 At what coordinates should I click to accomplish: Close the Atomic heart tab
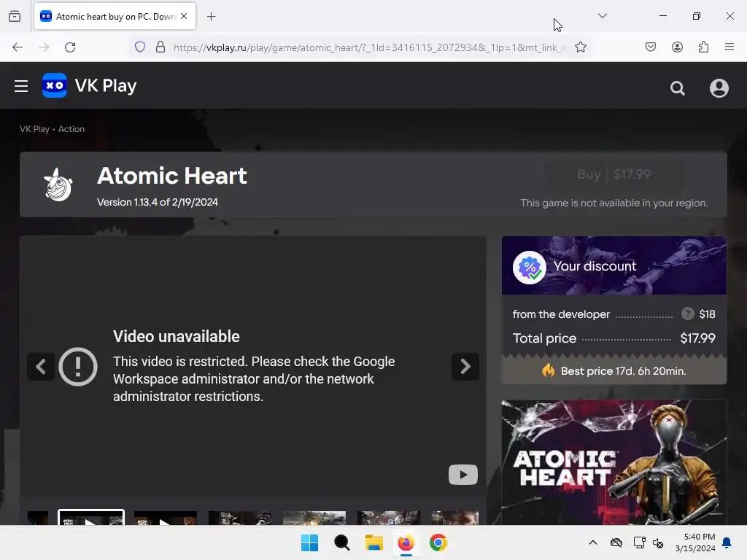pyautogui.click(x=184, y=16)
